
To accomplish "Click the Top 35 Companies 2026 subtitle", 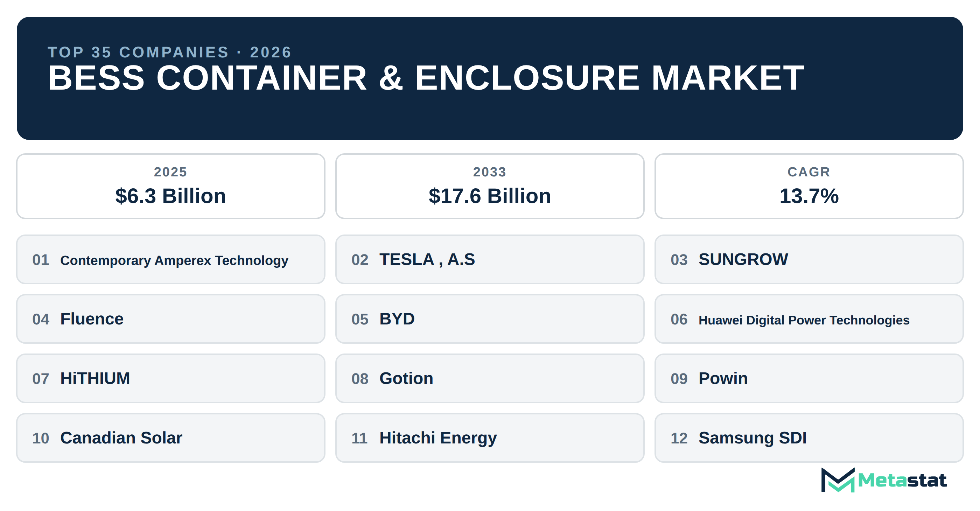I will [x=170, y=52].
